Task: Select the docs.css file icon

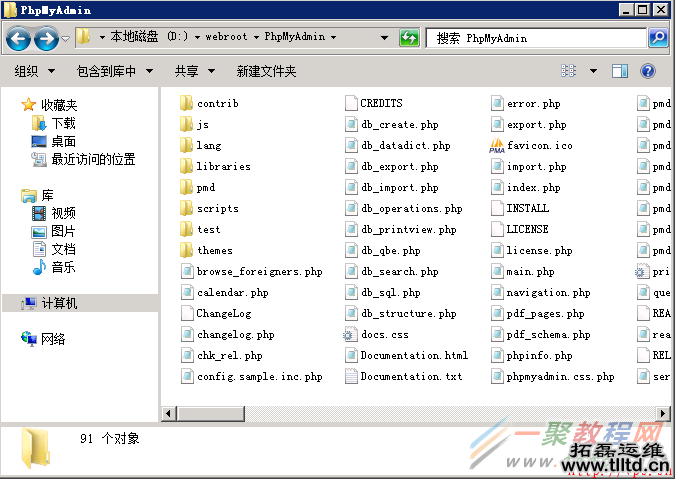Action: [x=350, y=334]
